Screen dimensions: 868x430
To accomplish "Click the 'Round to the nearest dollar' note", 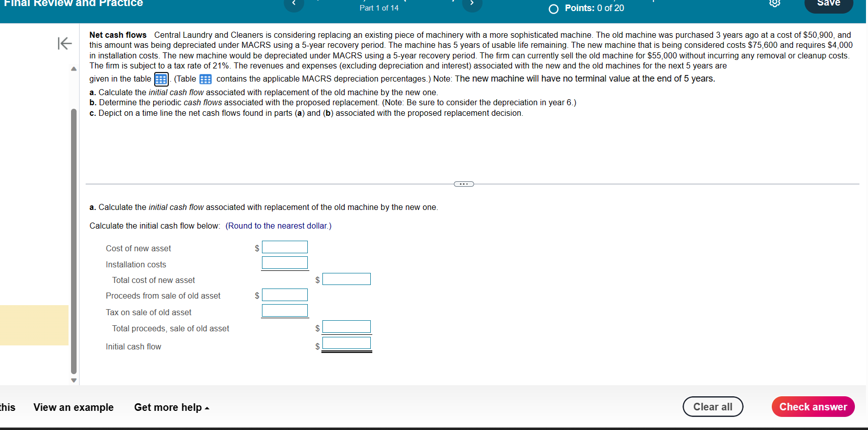I will (x=279, y=226).
